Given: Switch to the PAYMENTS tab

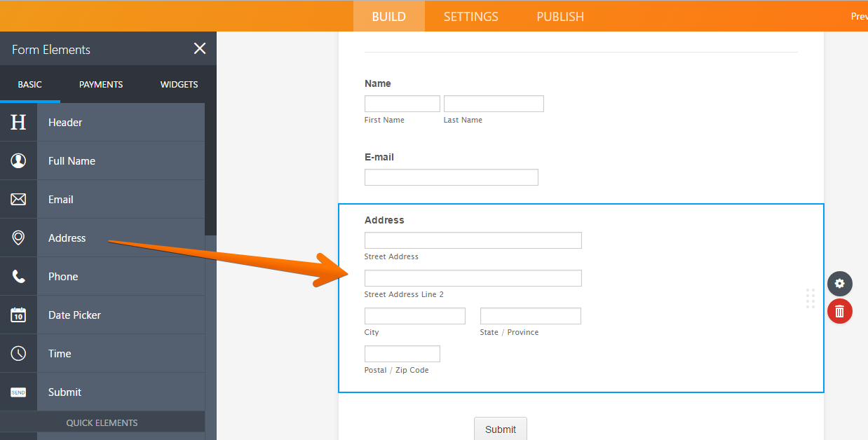Looking at the screenshot, I should [x=100, y=84].
